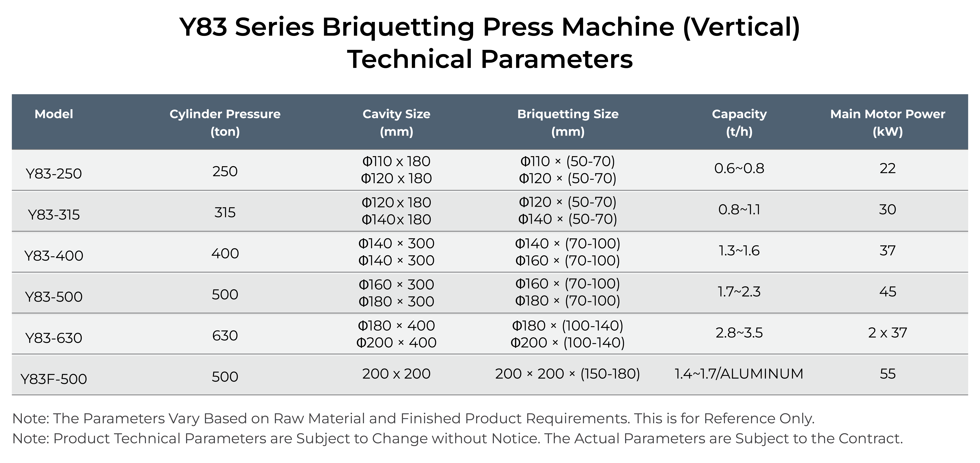Select the Y83-250 model cell
The image size is (980, 463).
coord(54,174)
